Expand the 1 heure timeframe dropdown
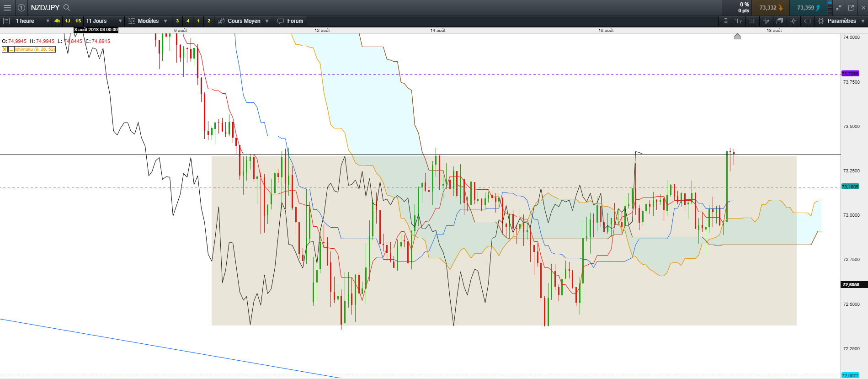The image size is (868, 379). [32, 21]
